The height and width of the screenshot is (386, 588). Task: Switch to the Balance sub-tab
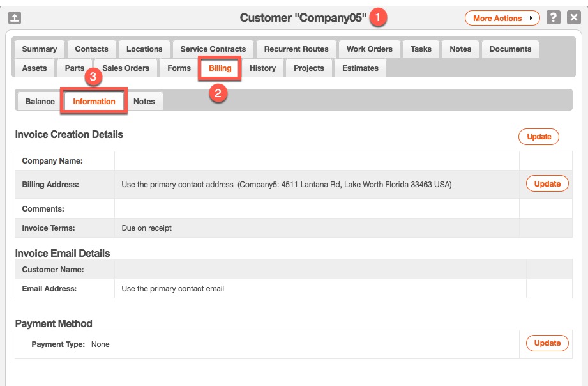pos(40,102)
